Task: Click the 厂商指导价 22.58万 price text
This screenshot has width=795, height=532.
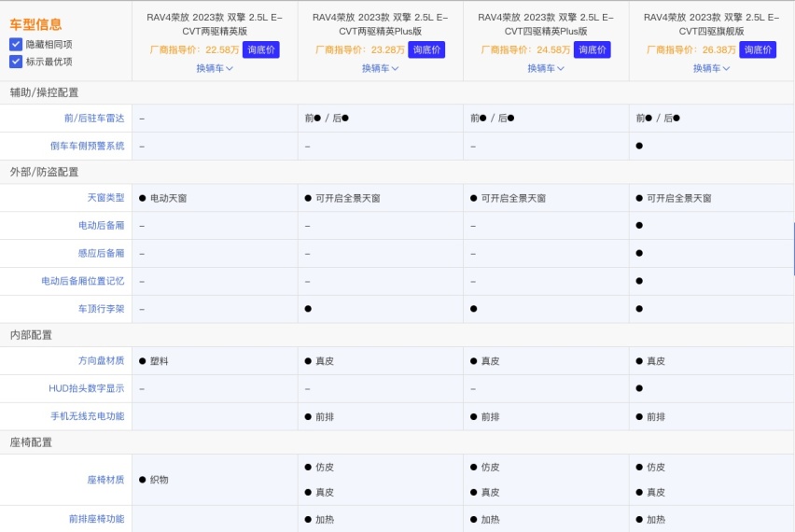Action: 194,49
